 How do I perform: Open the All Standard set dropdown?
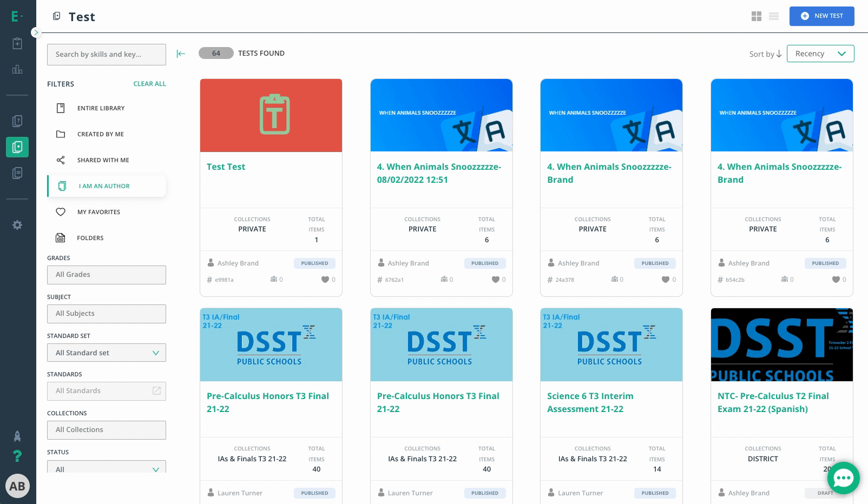(x=107, y=353)
